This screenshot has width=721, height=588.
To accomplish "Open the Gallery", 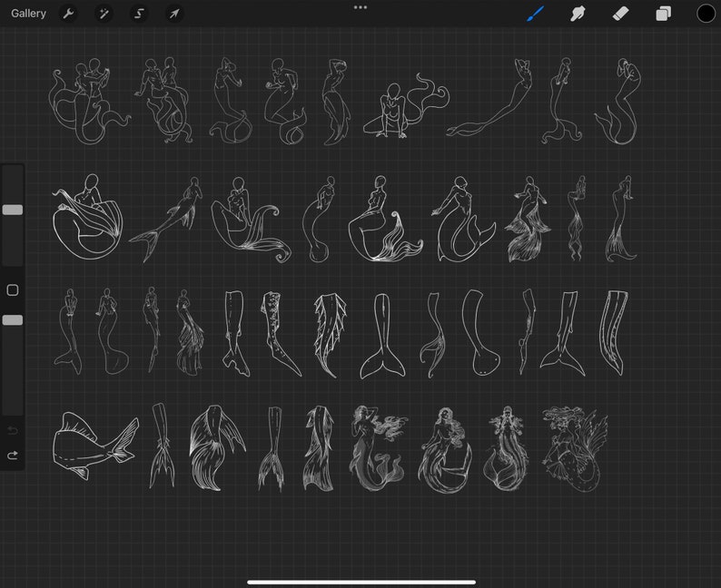I will (28, 14).
